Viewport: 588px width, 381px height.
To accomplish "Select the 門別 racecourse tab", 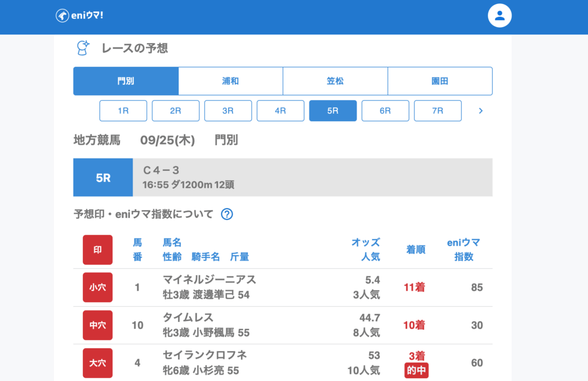I will click(x=126, y=81).
